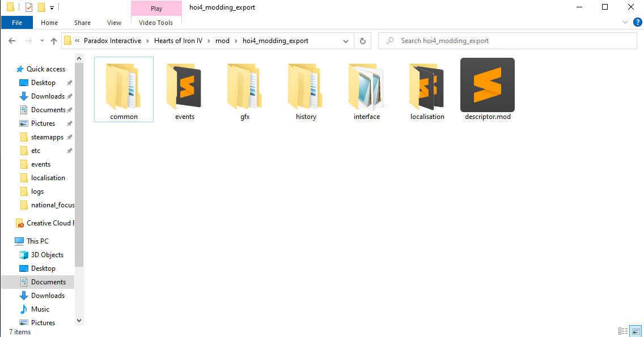Click the Refresh button in address bar

point(363,41)
